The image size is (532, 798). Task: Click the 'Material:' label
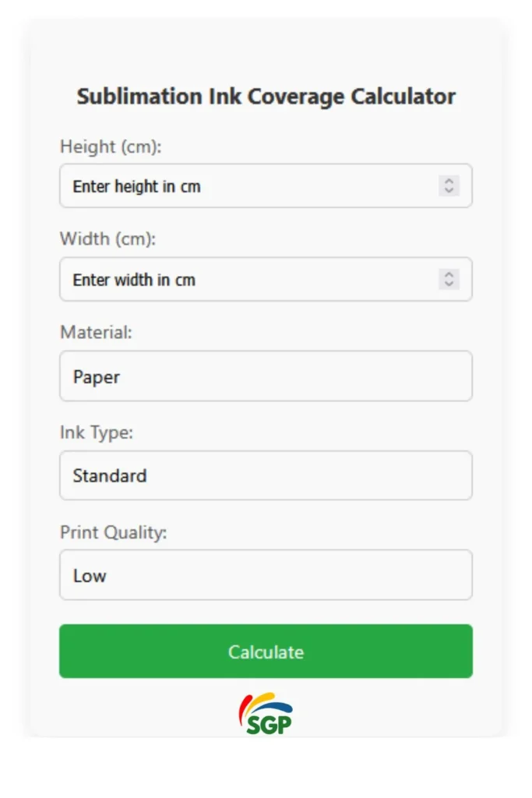point(97,333)
